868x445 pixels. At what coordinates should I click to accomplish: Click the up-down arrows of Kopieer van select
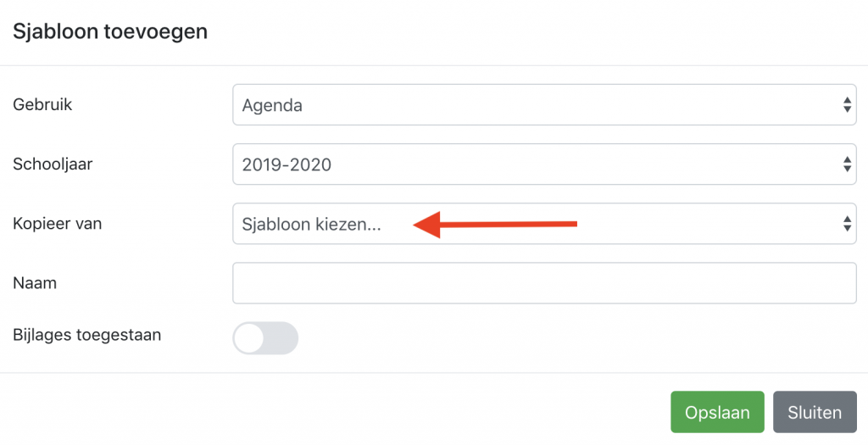coord(847,224)
